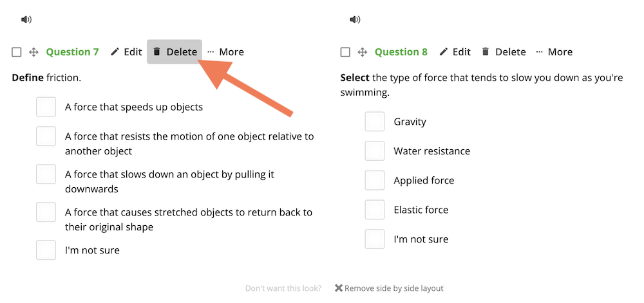Play audio for Question 8 speaker icon
Viewport: 644px width, 303px height.
coord(355,19)
